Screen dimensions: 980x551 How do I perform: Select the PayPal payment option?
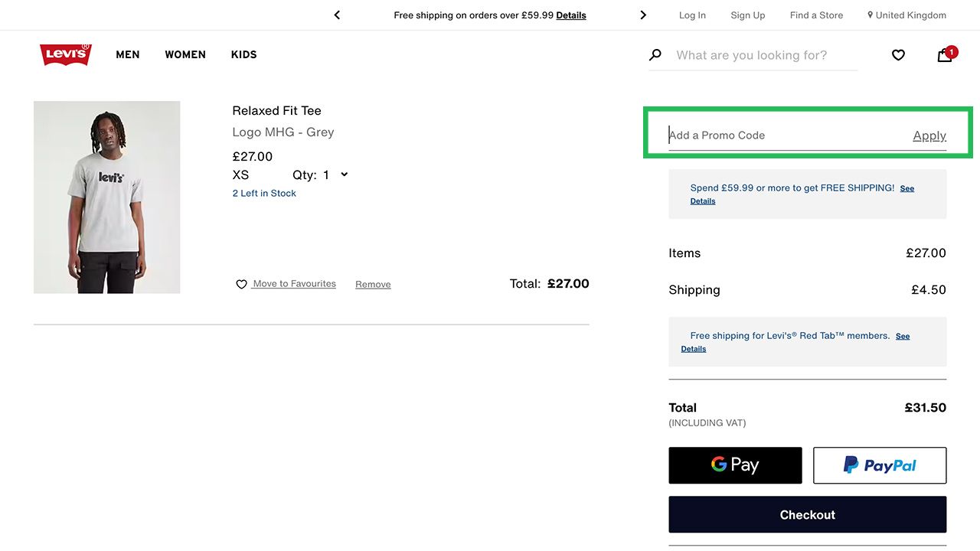[x=879, y=465]
